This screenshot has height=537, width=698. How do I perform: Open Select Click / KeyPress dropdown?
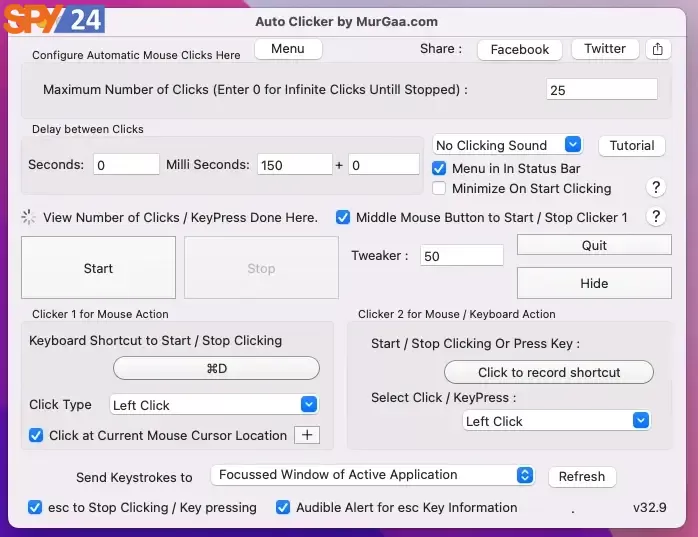click(556, 421)
